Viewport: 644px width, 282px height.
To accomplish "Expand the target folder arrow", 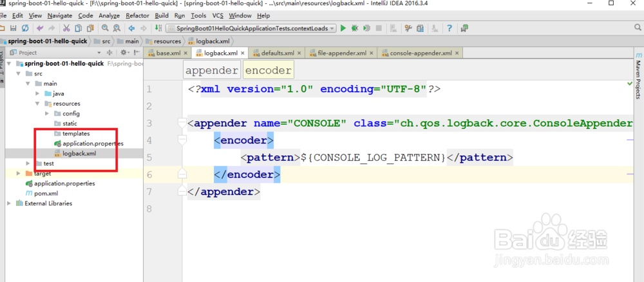I will (18, 173).
